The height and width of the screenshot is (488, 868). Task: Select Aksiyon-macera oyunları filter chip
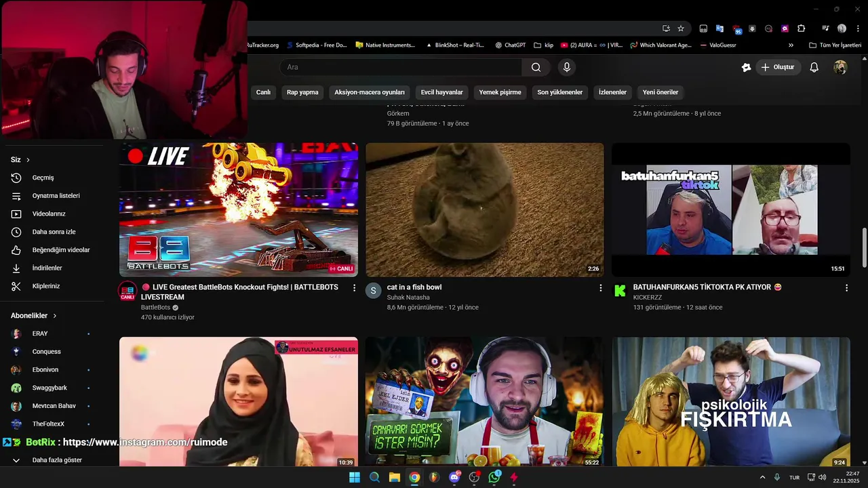coord(370,92)
